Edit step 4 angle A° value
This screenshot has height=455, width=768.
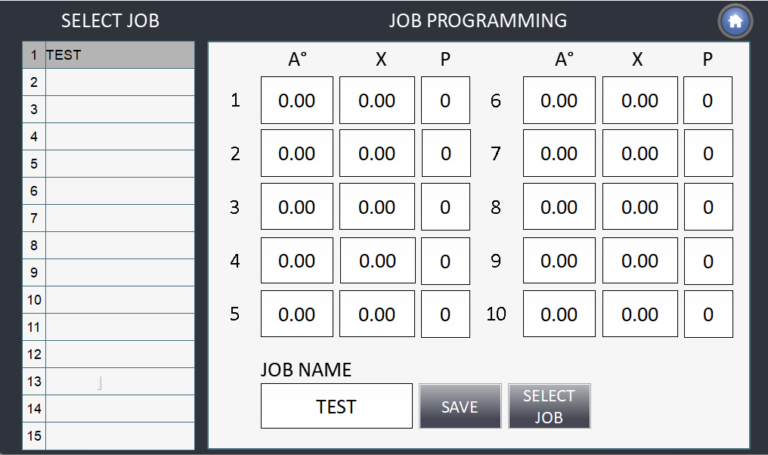tap(297, 261)
